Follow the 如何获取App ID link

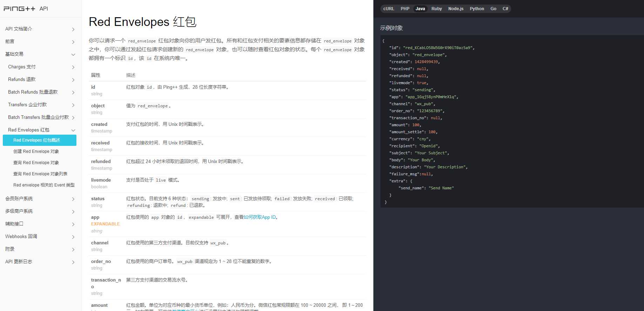[x=259, y=217]
